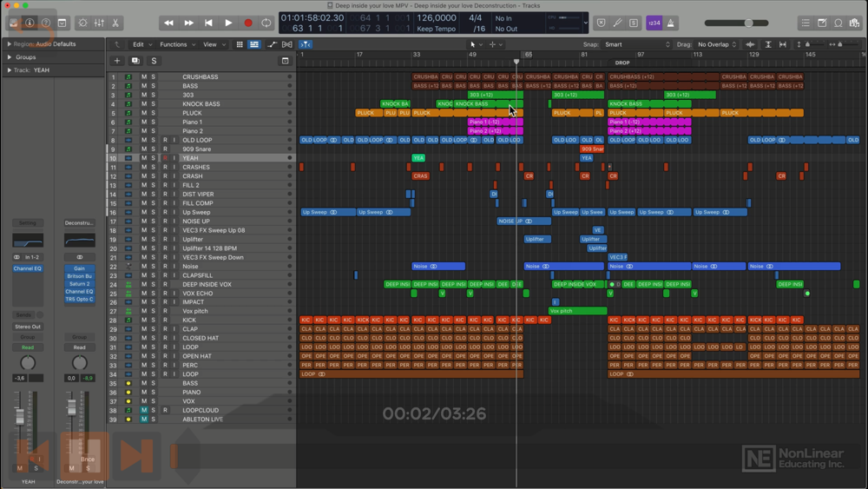Click the Duplicate Track button
The image size is (868, 489).
[x=135, y=61]
